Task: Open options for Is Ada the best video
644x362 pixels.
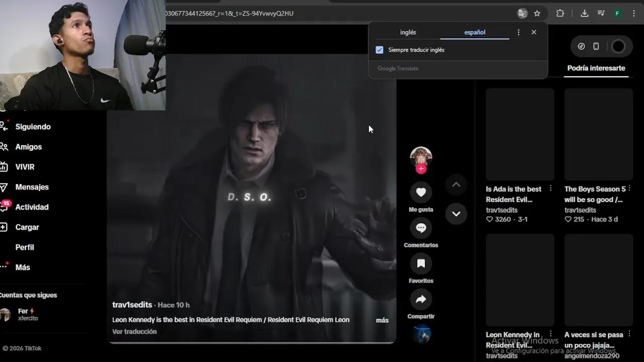Action: (550, 189)
